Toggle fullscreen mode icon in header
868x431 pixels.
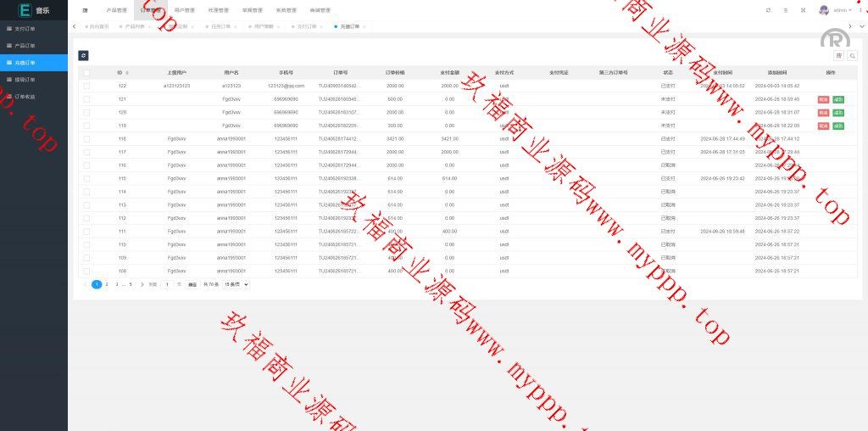tap(803, 10)
